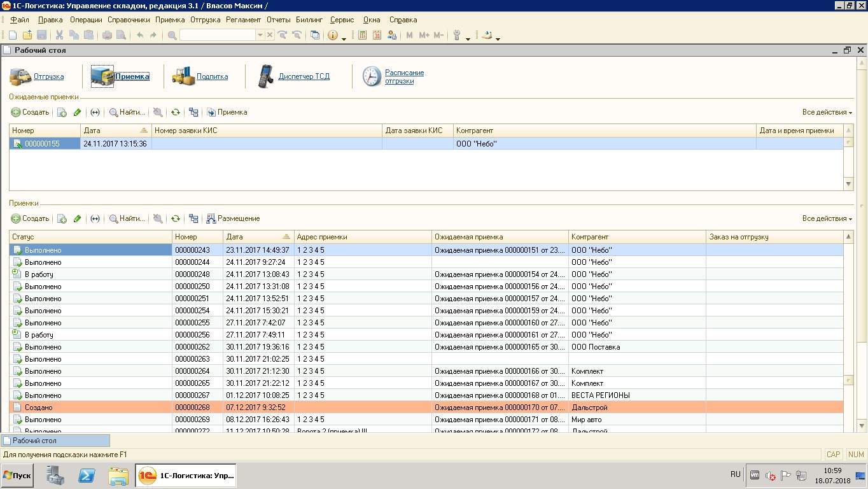Click the Контрагент column header in Приемки table
The image size is (868, 489).
[637, 237]
